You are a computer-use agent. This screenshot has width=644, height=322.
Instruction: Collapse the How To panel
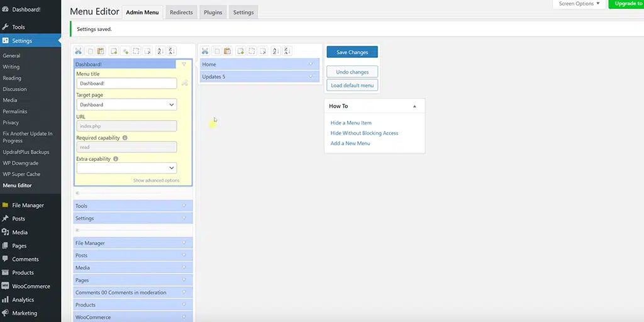[x=414, y=106]
